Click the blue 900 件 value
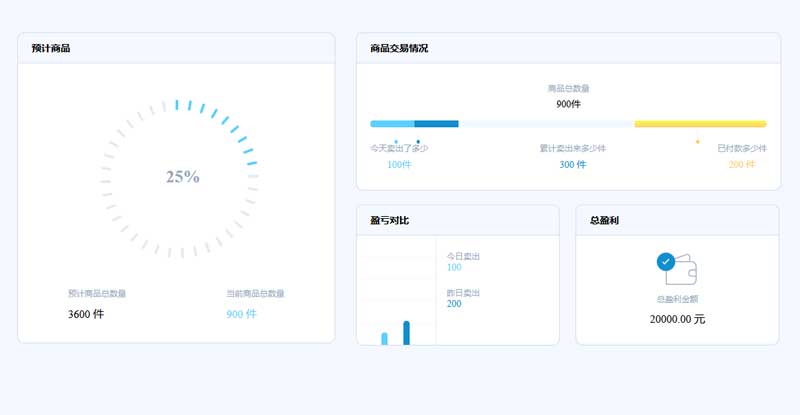 [241, 314]
